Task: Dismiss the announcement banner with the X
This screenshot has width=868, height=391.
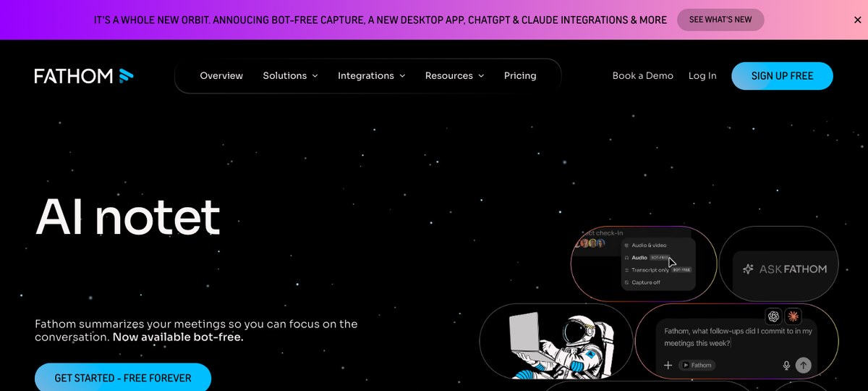Action: pyautogui.click(x=857, y=20)
